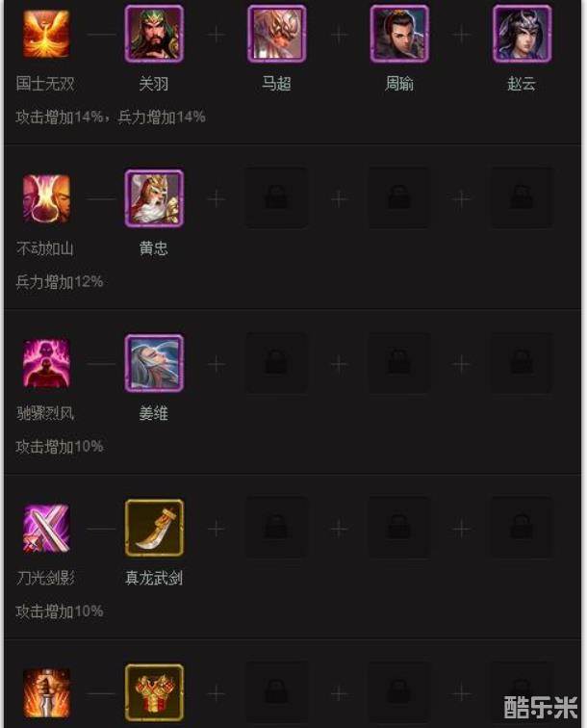Select the 黄忠 hero portrait
587x728 pixels.
pyautogui.click(x=154, y=198)
